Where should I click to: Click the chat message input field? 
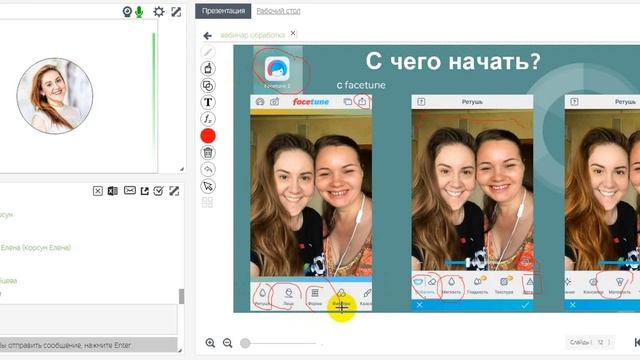[x=89, y=319]
